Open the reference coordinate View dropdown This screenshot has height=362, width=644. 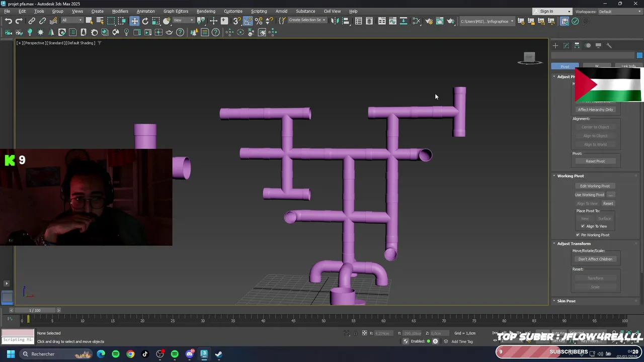point(184,21)
